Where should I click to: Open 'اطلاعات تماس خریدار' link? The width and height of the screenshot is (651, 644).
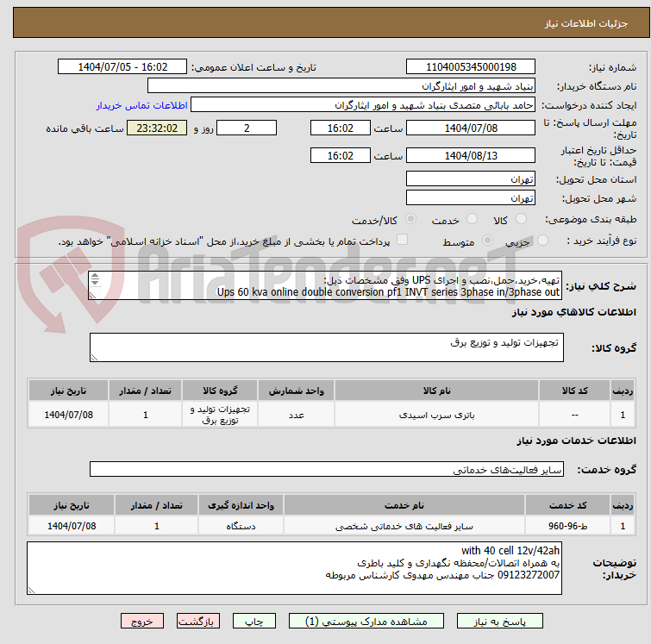142,105
